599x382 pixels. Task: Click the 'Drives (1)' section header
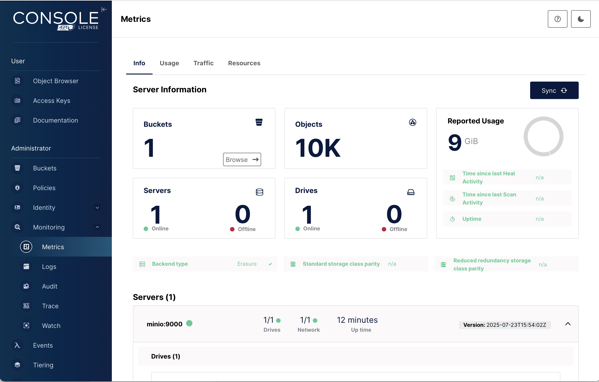[165, 356]
